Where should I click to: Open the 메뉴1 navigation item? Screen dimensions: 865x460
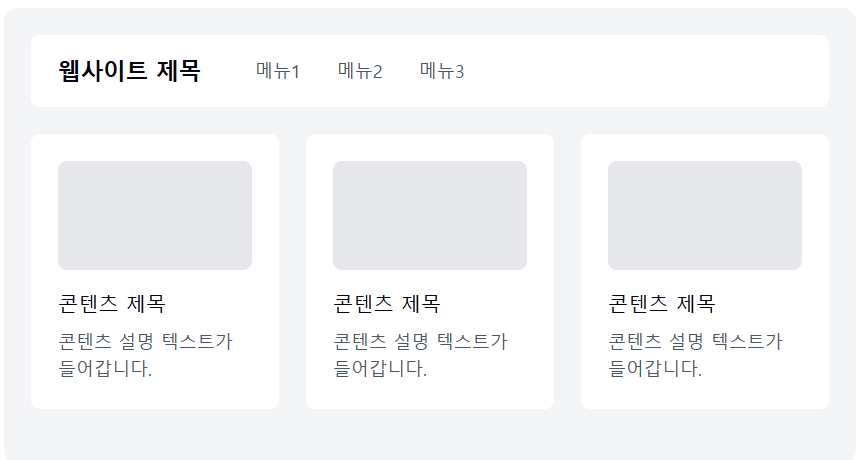[x=277, y=71]
